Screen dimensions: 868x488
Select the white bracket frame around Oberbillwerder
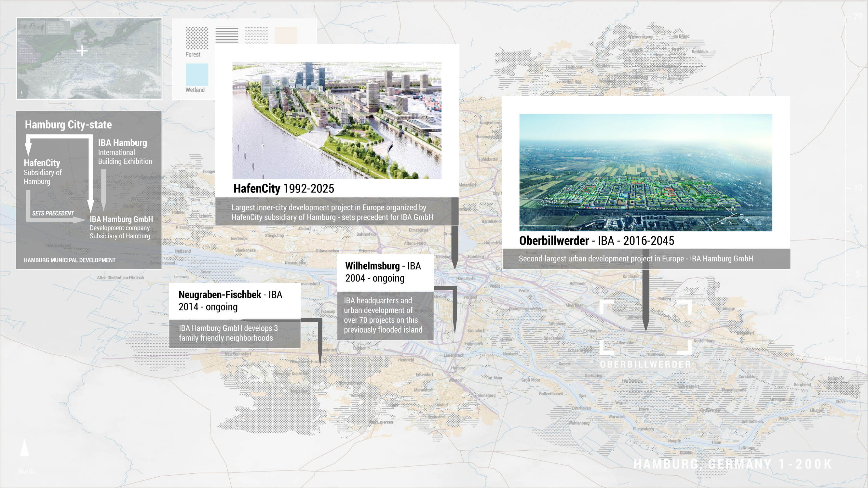pyautogui.click(x=645, y=327)
